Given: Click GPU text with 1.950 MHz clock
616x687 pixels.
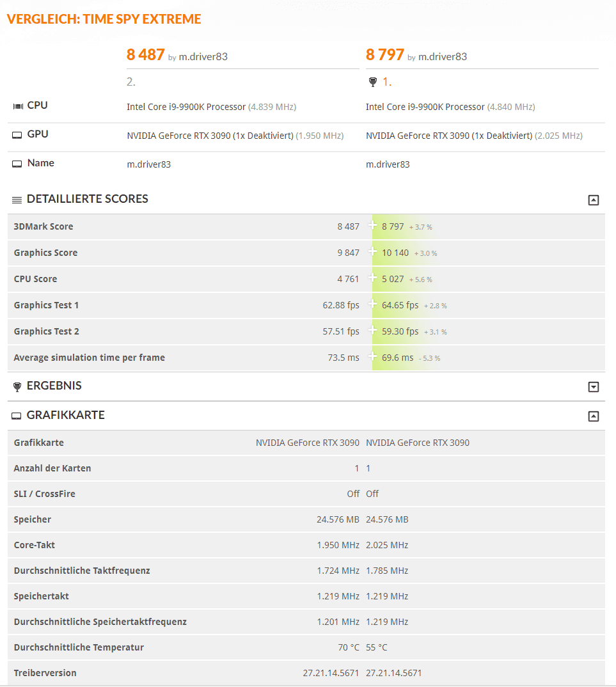Looking at the screenshot, I should [235, 136].
